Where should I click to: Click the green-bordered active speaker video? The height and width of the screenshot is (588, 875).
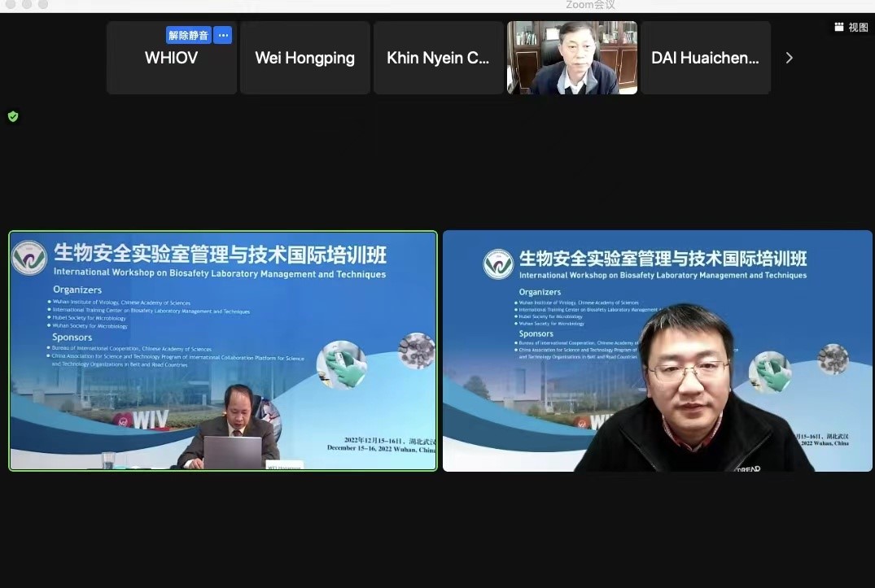point(223,351)
